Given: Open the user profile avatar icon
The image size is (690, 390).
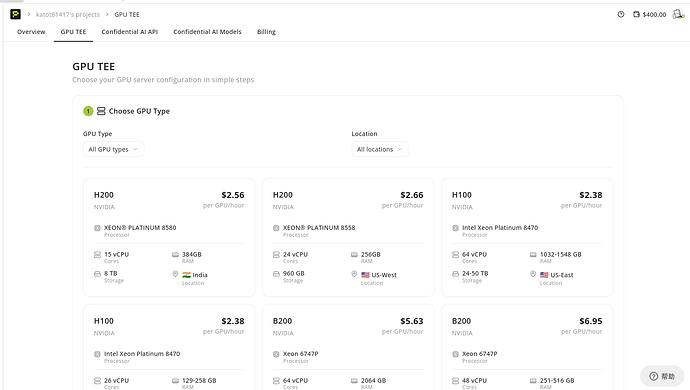Looking at the screenshot, I should tap(678, 15).
